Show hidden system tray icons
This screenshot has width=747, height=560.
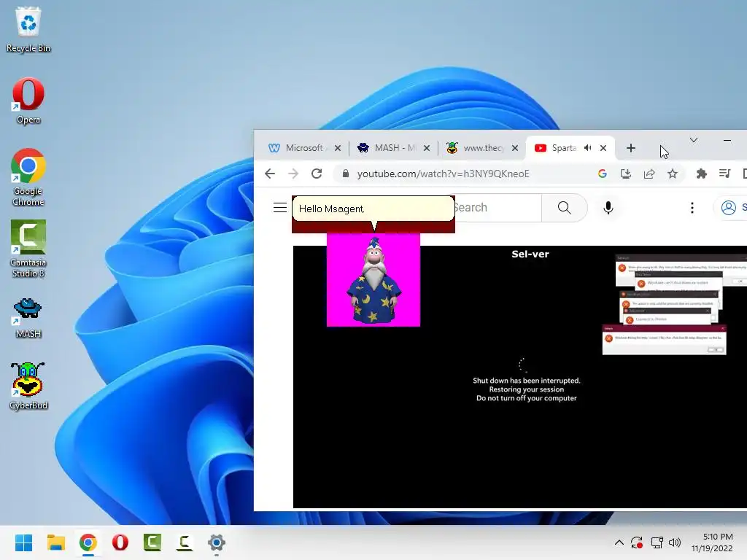[619, 542]
